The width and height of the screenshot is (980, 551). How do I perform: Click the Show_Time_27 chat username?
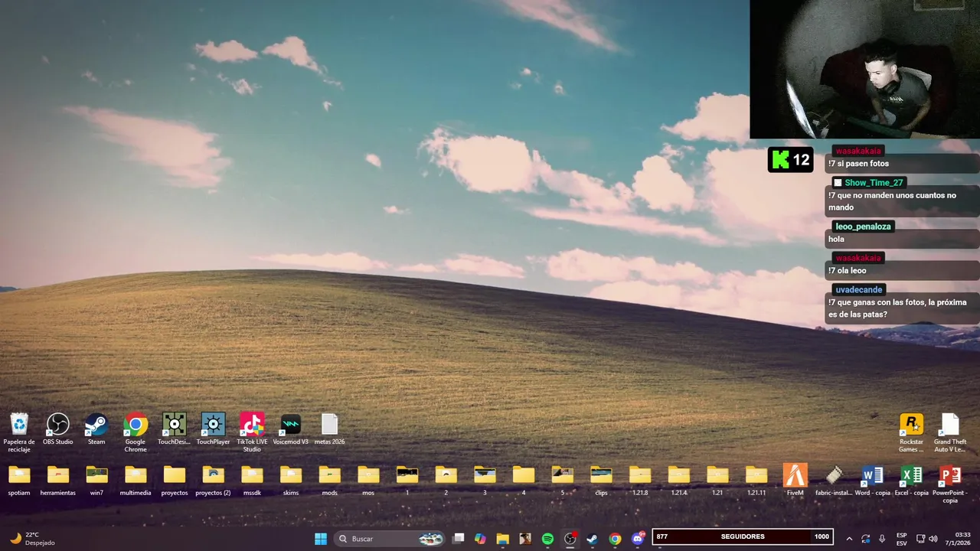click(x=874, y=182)
